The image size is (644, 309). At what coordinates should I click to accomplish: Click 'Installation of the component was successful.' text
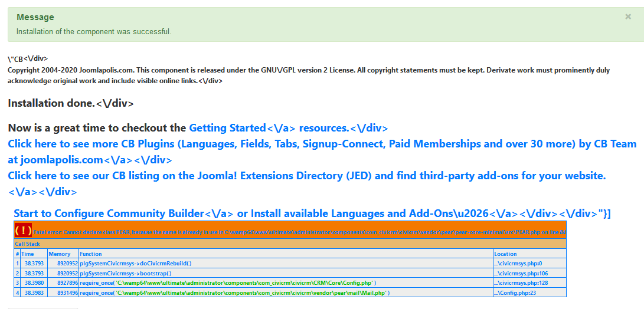pos(94,32)
